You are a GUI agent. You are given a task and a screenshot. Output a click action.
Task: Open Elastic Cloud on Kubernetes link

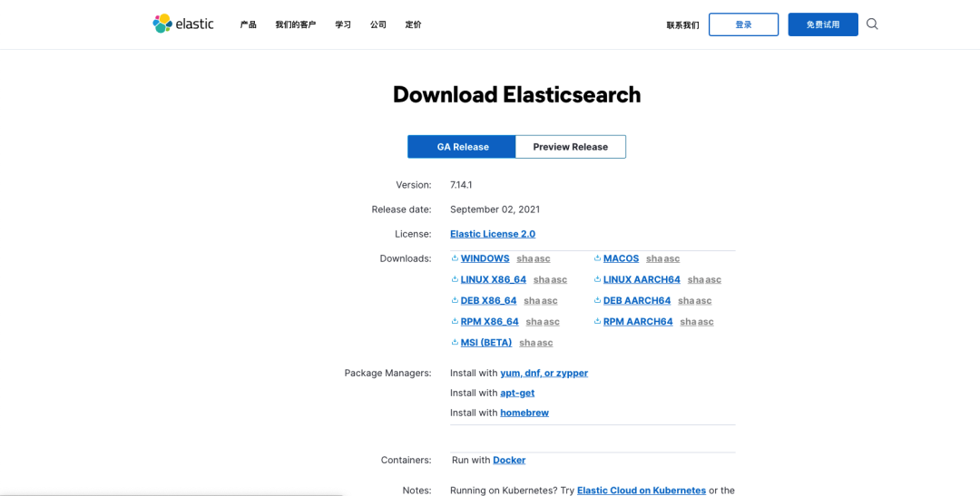[x=642, y=491]
